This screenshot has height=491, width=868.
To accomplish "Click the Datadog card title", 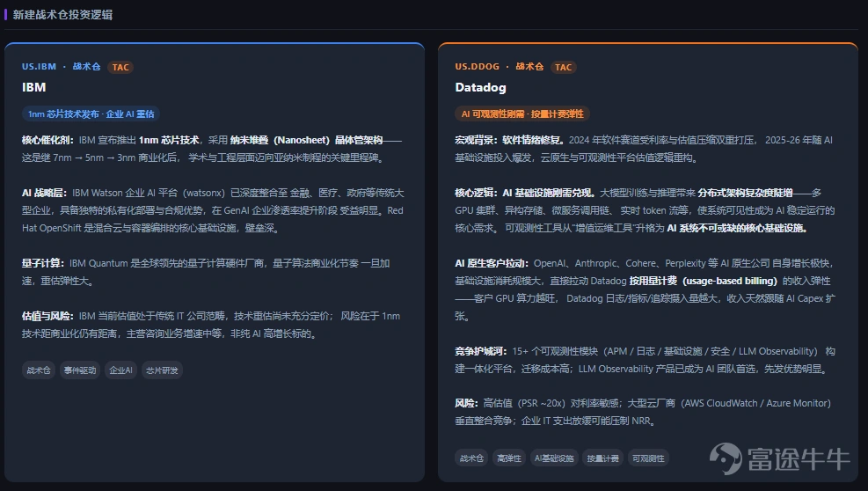I will pyautogui.click(x=480, y=87).
